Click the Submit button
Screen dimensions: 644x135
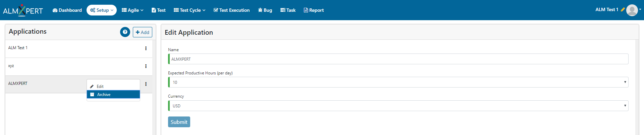point(179,122)
